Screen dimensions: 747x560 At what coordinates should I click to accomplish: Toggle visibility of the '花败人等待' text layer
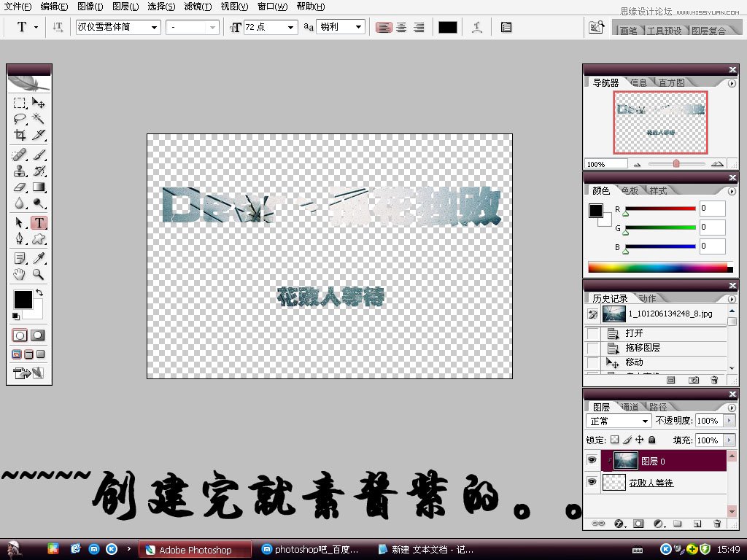click(x=592, y=483)
